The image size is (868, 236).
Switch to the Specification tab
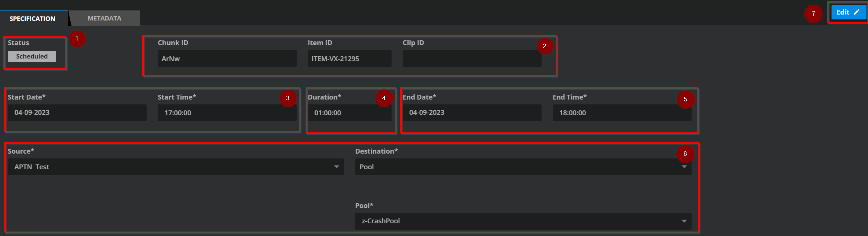pyautogui.click(x=33, y=19)
